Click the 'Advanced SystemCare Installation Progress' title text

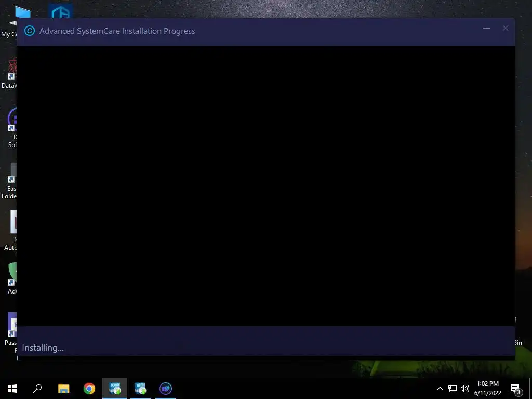click(117, 31)
